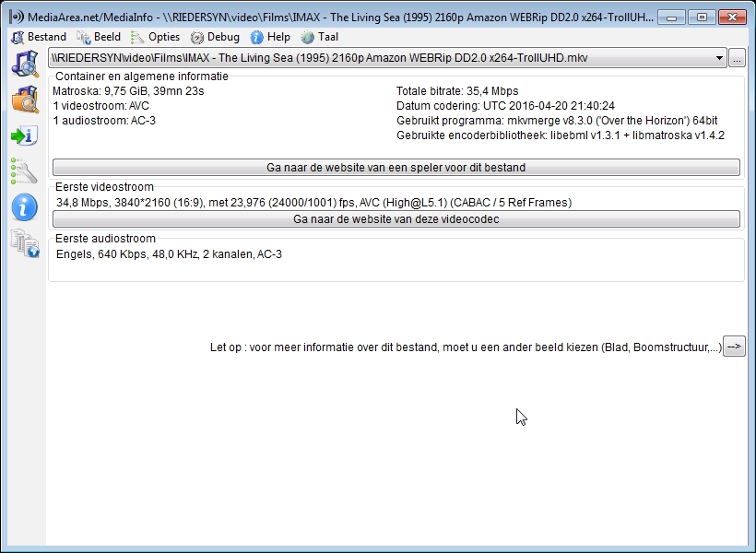The image size is (756, 553).
Task: Click the documents with globe sidebar icon
Action: pos(25,243)
